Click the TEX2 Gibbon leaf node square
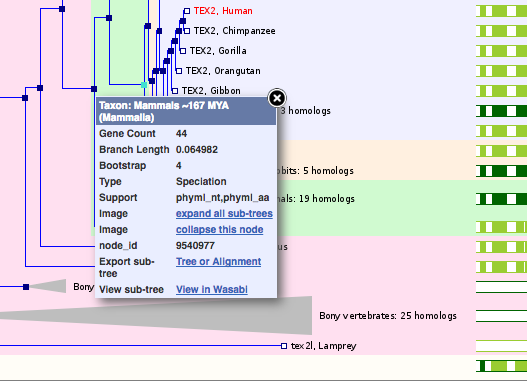Image resolution: width=527 pixels, height=381 pixels. pos(175,91)
